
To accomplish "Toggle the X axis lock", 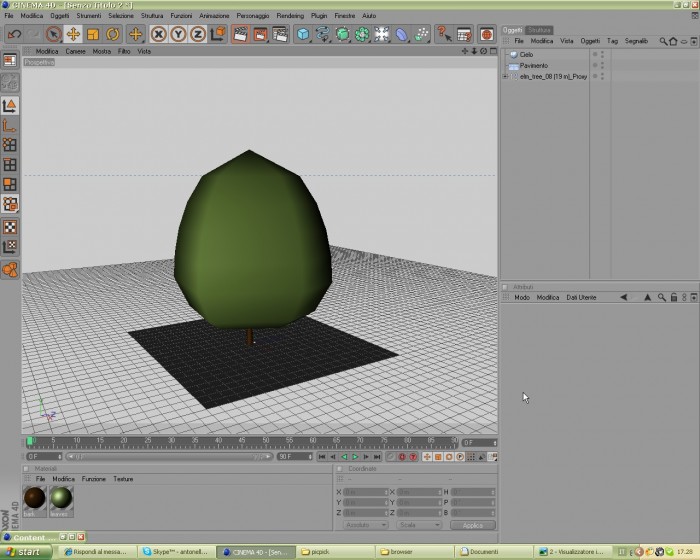I will pyautogui.click(x=158, y=34).
